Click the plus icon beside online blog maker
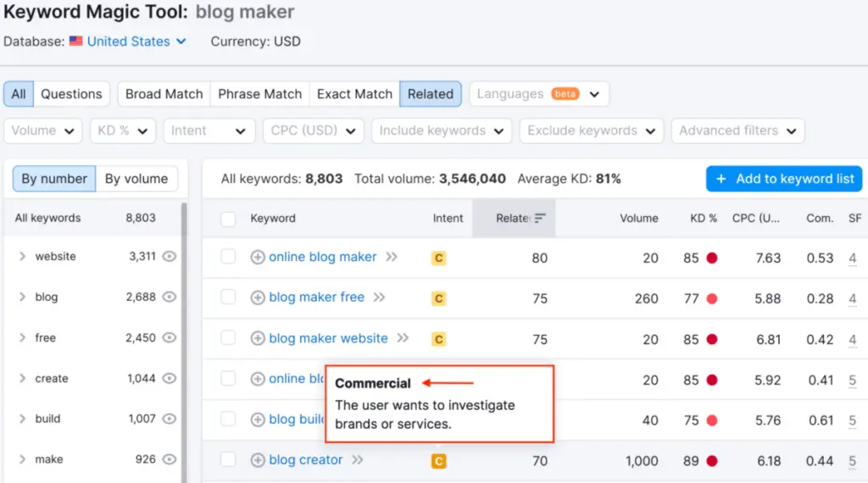This screenshot has width=868, height=483. 258,258
